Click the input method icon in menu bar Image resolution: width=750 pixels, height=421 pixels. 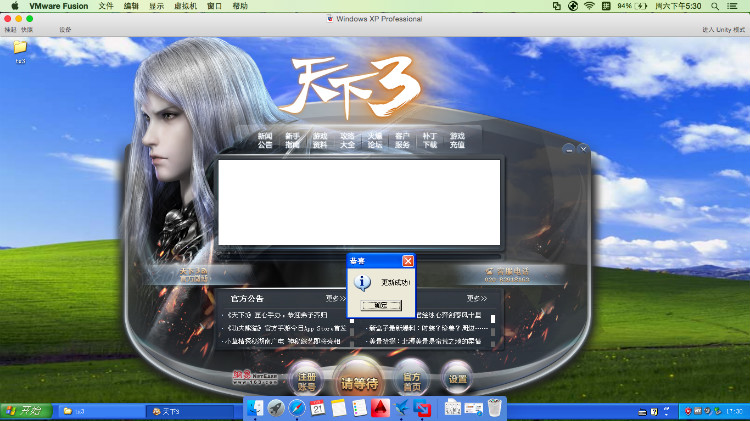point(606,6)
